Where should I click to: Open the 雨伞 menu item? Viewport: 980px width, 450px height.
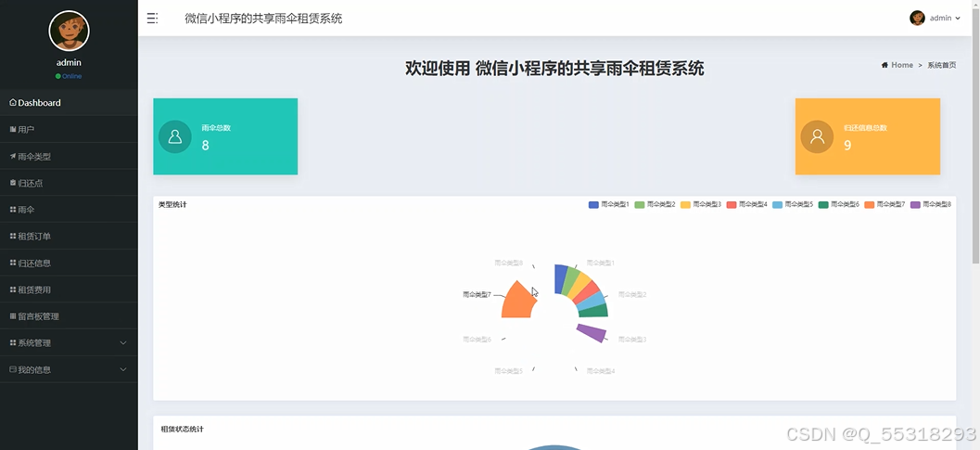(x=69, y=210)
